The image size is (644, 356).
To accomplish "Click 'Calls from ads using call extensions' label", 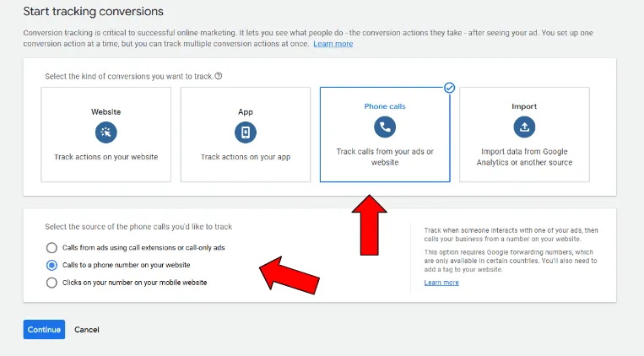I will click(143, 248).
